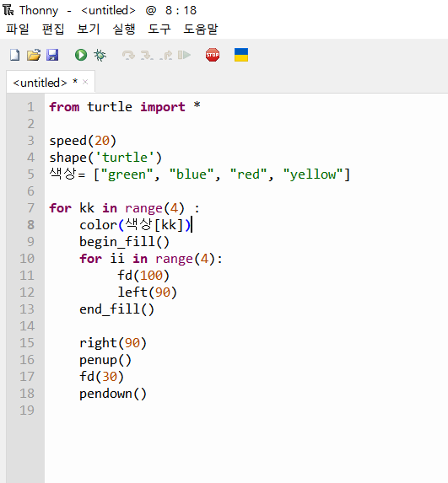Open the 파일 menu
This screenshot has height=483, width=448.
pyautogui.click(x=18, y=30)
